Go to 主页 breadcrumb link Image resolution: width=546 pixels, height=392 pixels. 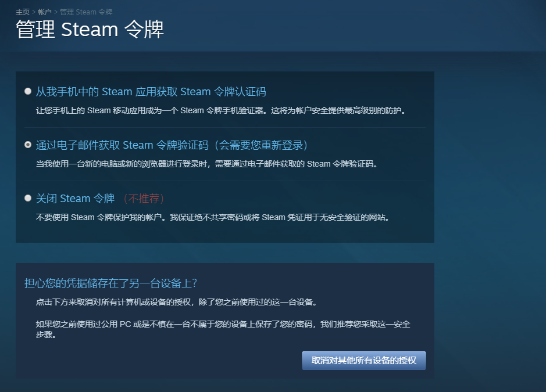click(23, 12)
